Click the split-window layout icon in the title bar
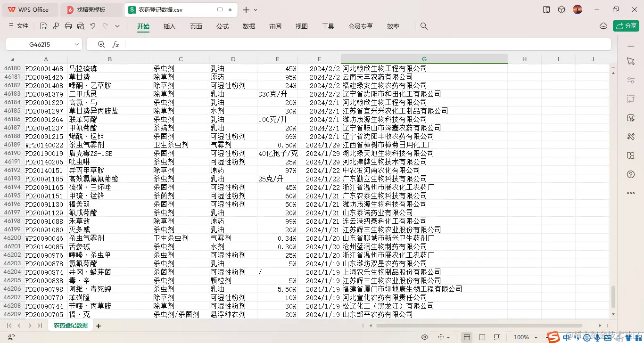Viewport: 644px width, 343px height. [546, 9]
